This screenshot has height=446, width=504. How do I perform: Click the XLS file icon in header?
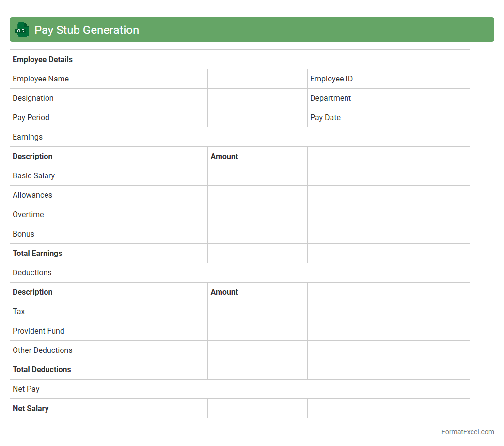click(x=22, y=30)
